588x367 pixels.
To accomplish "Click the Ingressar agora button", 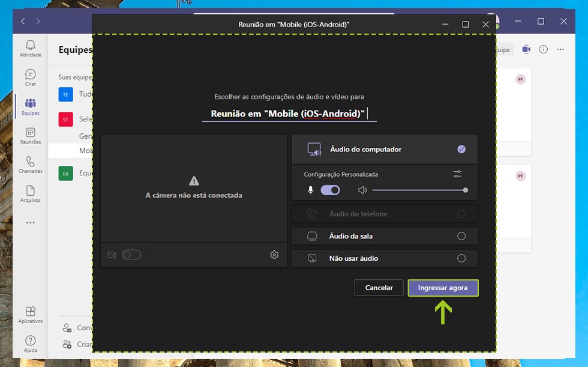I will click(443, 288).
